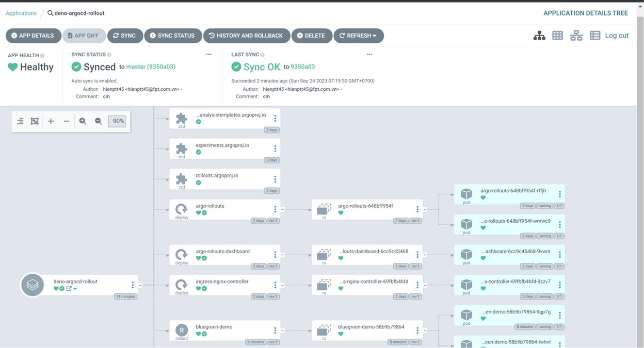
Task: Open the Sync Status three-dot menu
Action: point(208,54)
